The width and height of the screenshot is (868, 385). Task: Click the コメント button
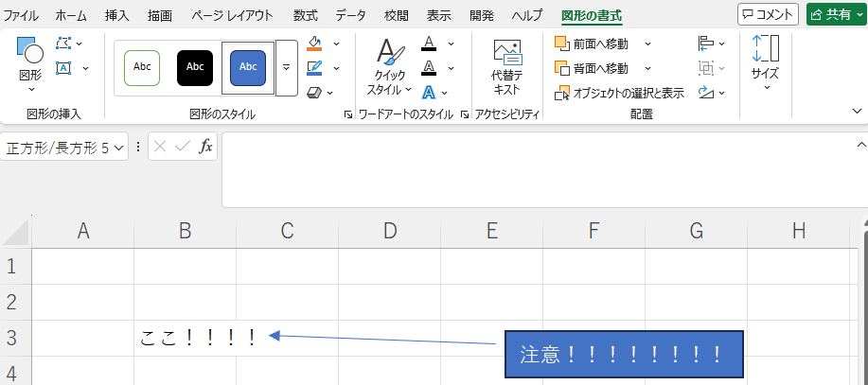tap(768, 15)
